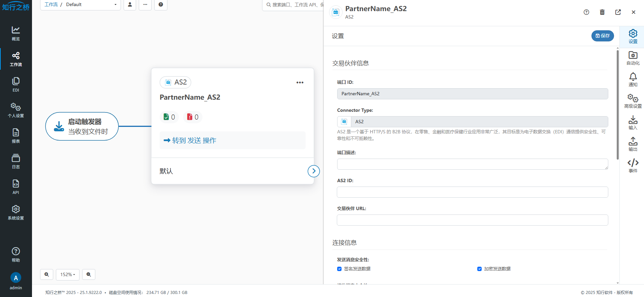This screenshot has width=644, height=297.
Task: Click the zoom in magnifier on canvas
Action: pos(46,274)
